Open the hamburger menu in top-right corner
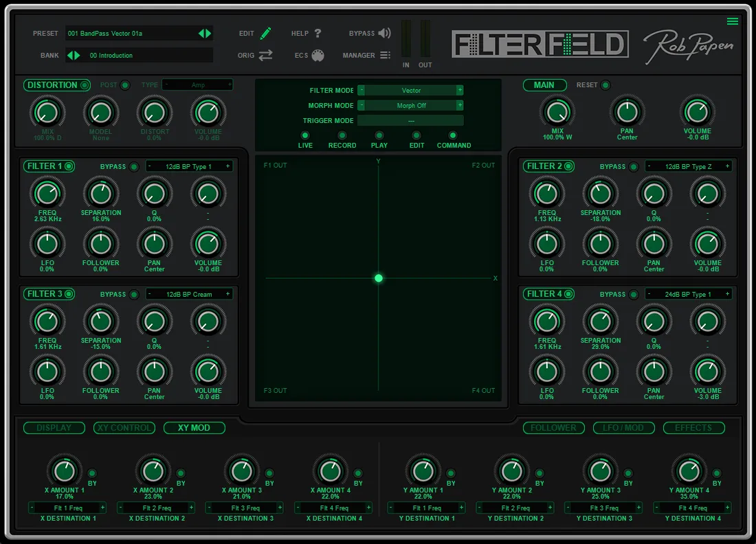Image resolution: width=756 pixels, height=544 pixels. (733, 21)
